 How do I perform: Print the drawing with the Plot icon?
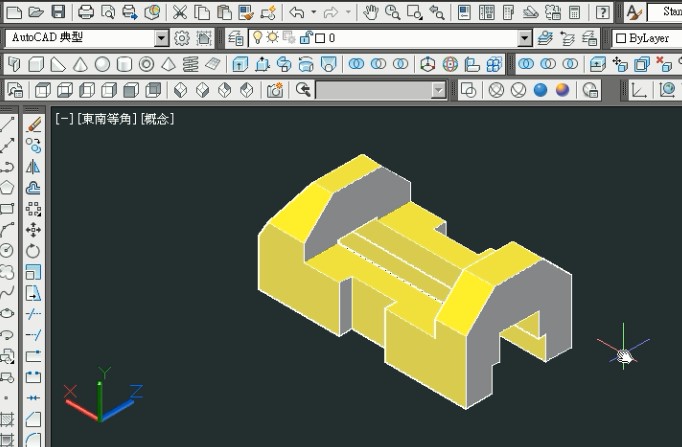coord(86,12)
